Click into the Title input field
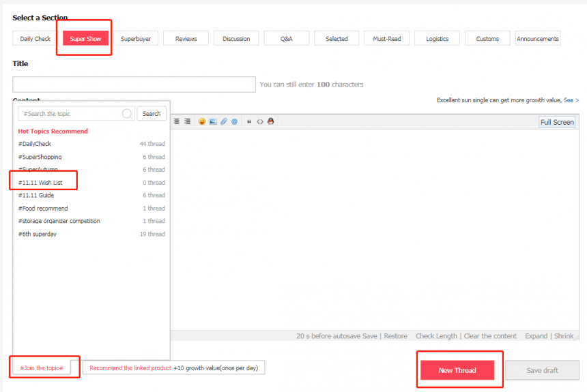Screen dimensions: 587x392 [x=134, y=85]
